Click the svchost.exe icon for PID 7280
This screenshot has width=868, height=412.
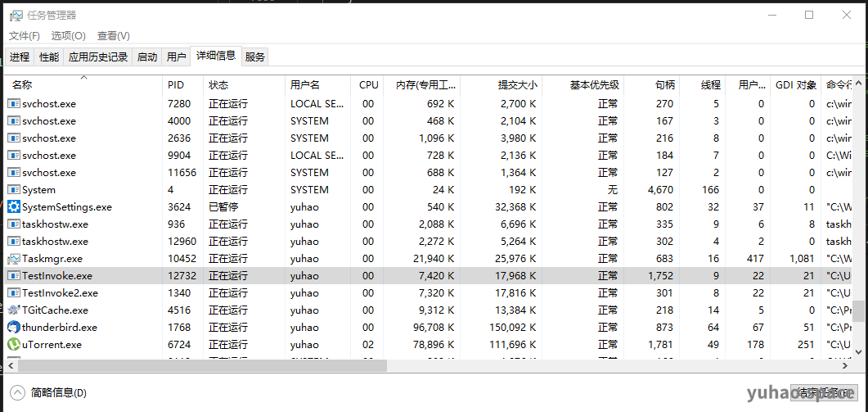pos(14,104)
